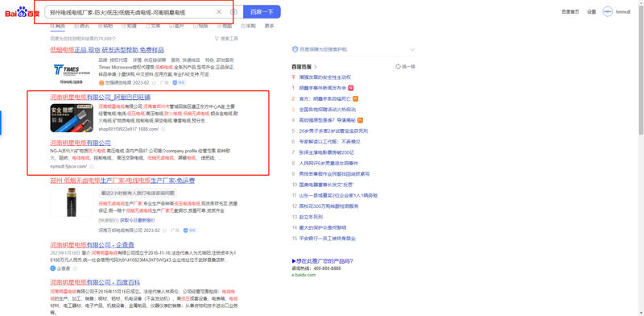Click the 百度保障 shield icon
Screen dimensions: 644x316
[295, 49]
